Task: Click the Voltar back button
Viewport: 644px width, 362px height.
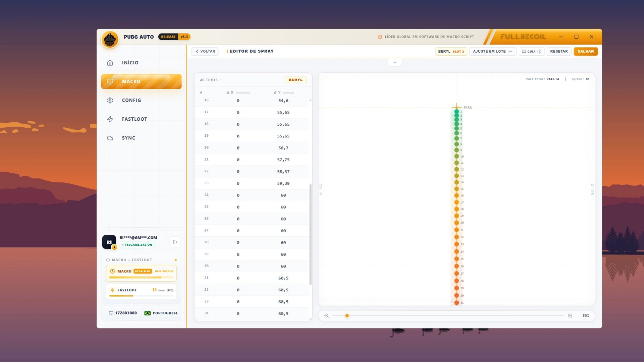Action: click(205, 51)
